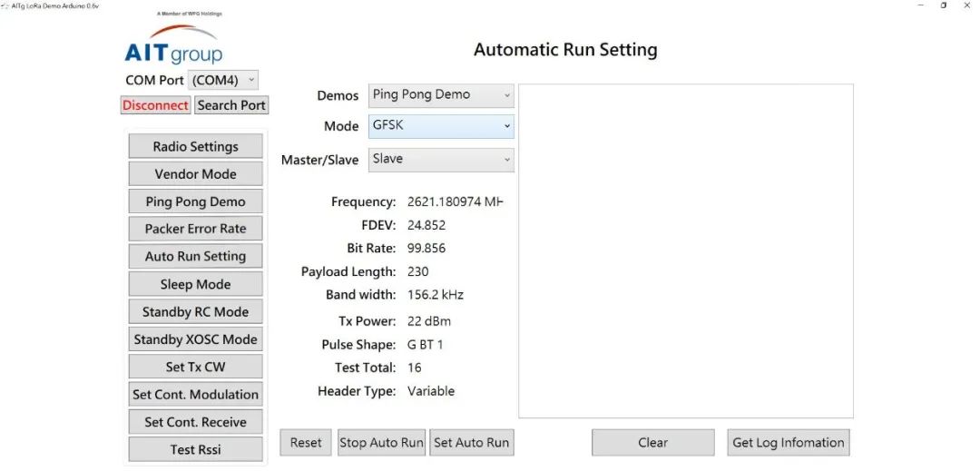Expand the Demos dropdown
The width and height of the screenshot is (980, 471).
click(x=441, y=95)
